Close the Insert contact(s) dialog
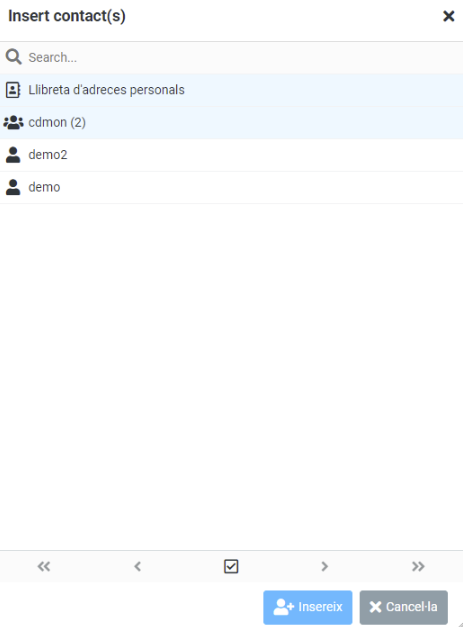The width and height of the screenshot is (463, 627). 449,16
